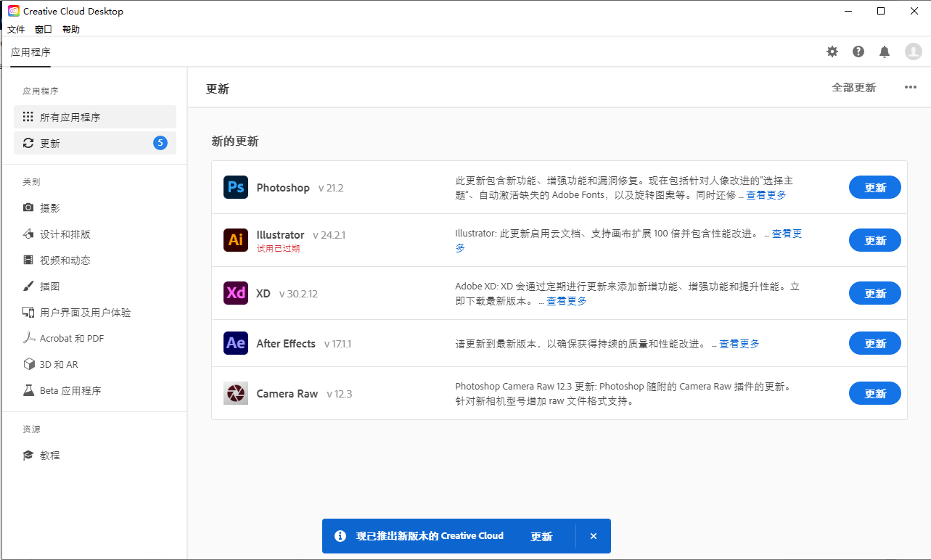Select 所有应用程序 in the sidebar
This screenshot has height=560, width=931.
tap(95, 117)
